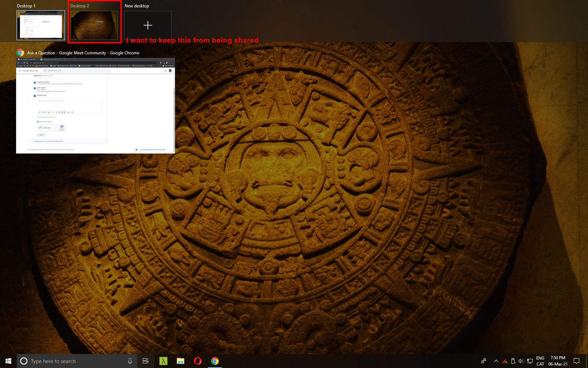Attach a file with the paperclip icon

[x=40, y=112]
